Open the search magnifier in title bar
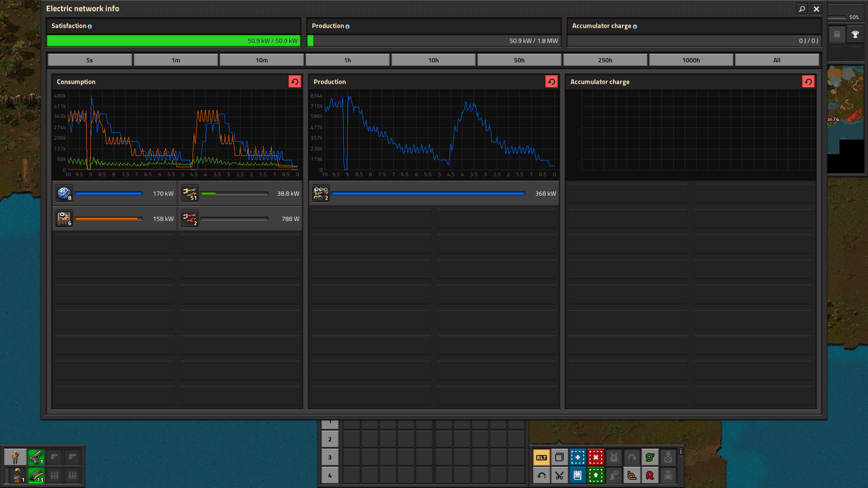868x488 pixels. coord(802,9)
